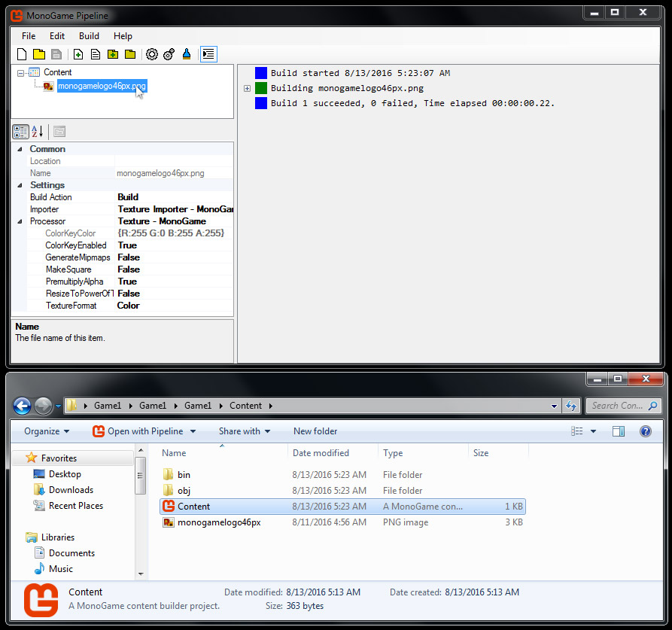Toggle the filter output view button
672x630 pixels.
pos(208,54)
